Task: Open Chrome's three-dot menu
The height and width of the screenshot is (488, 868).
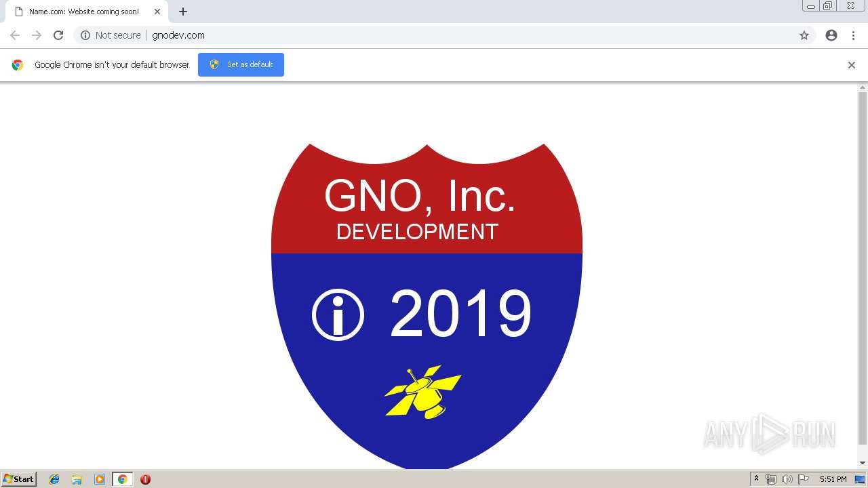Action: coord(853,35)
